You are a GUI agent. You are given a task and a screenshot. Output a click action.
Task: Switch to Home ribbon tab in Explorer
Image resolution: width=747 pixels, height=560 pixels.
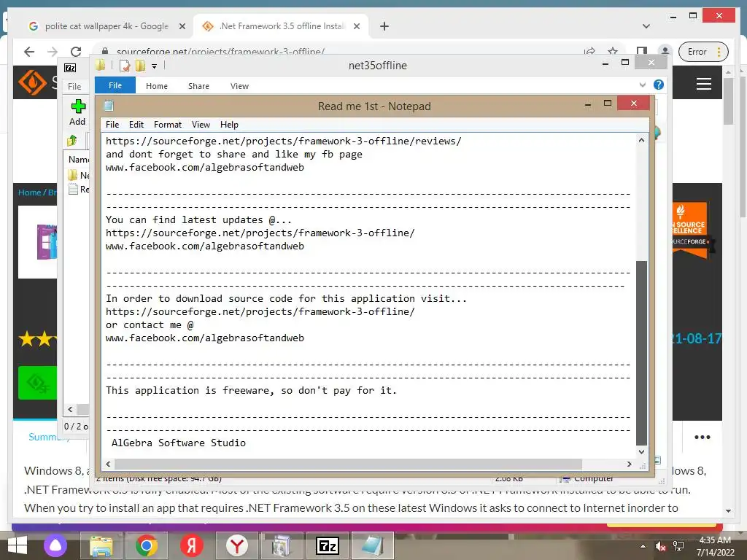tap(157, 86)
